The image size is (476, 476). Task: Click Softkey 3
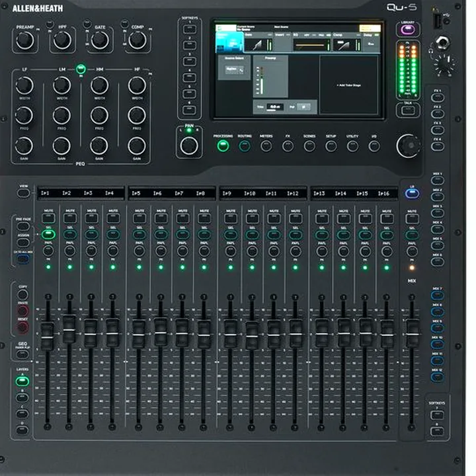tap(190, 61)
